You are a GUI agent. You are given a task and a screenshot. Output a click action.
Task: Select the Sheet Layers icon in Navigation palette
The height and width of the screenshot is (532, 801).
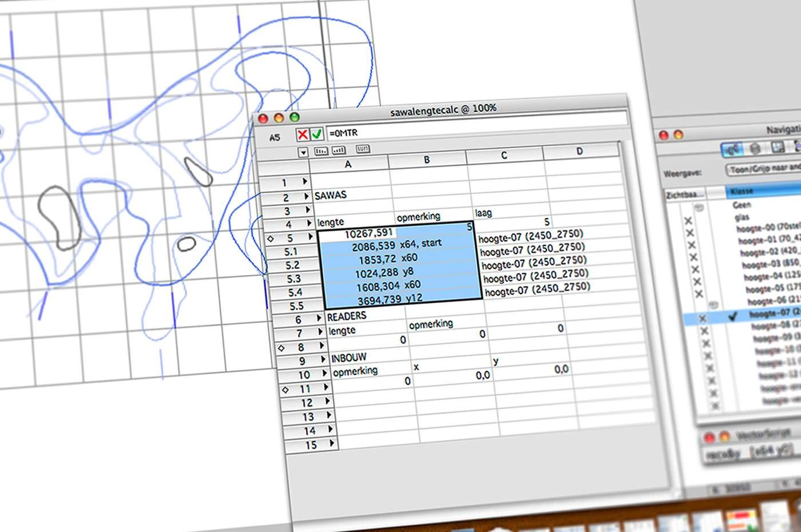pos(777,148)
